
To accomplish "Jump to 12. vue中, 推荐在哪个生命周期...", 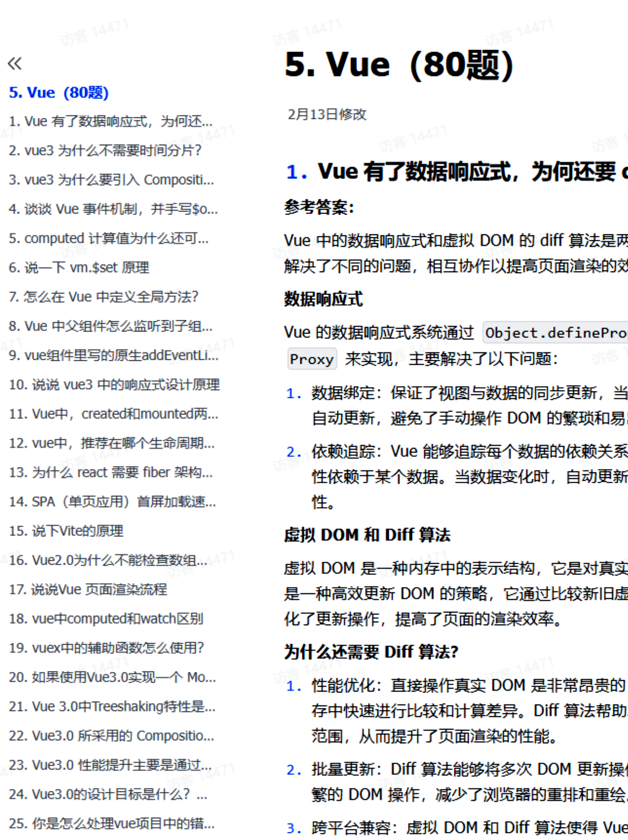I will (112, 443).
